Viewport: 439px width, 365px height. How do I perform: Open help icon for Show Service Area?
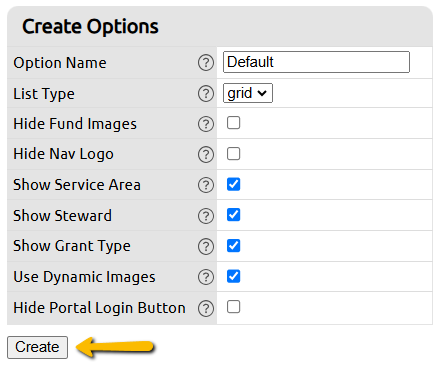(x=206, y=185)
